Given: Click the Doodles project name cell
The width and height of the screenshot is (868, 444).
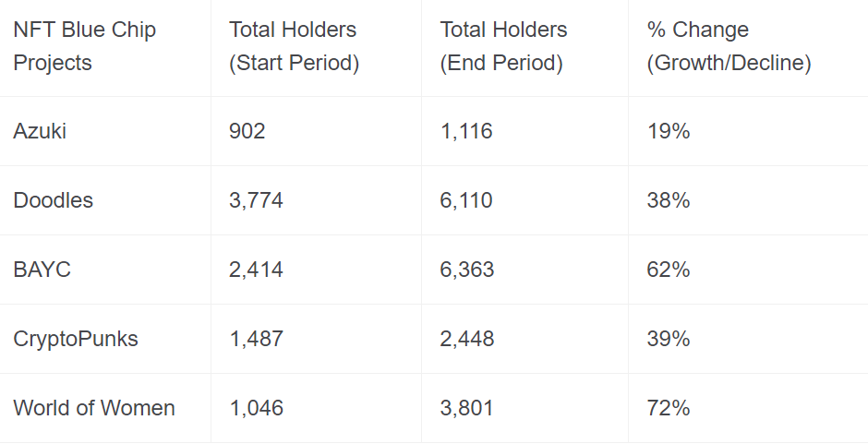Looking at the screenshot, I should tap(54, 200).
